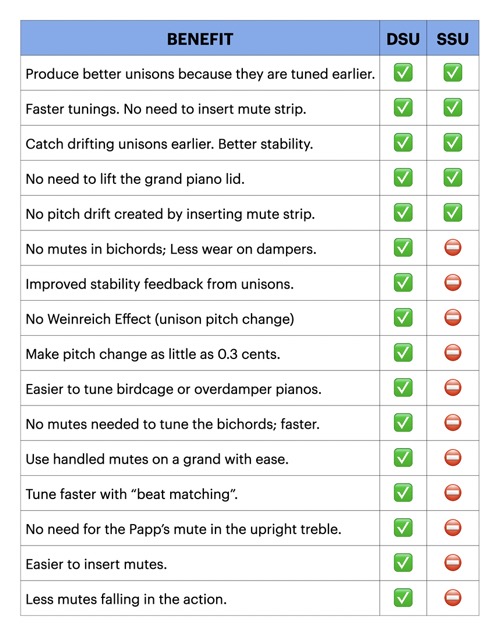Viewport: 495px width, 640px height.
Task: Click DSU checkmark for Papp's mute row
Action: click(403, 528)
